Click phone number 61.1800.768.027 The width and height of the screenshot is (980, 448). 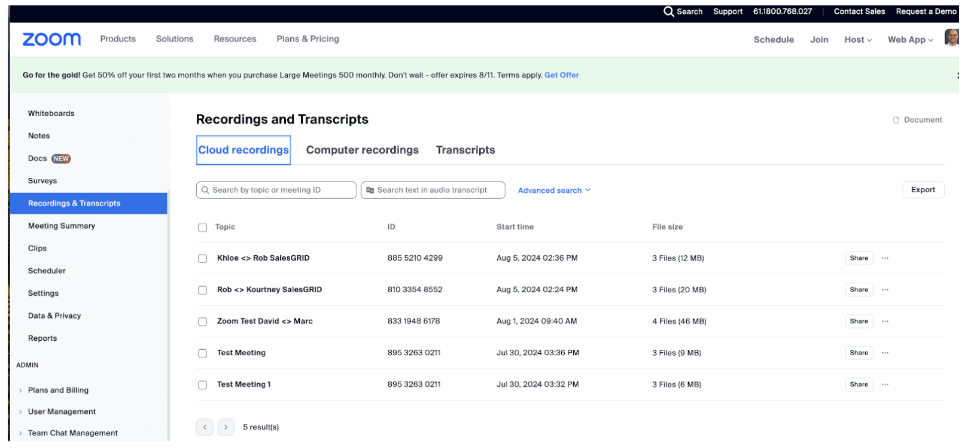pos(783,11)
